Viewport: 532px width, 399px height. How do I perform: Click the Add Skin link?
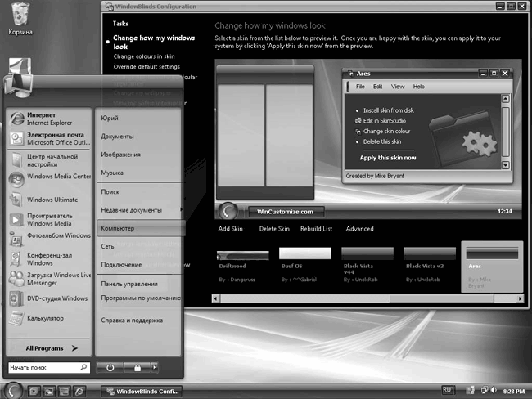tap(231, 229)
